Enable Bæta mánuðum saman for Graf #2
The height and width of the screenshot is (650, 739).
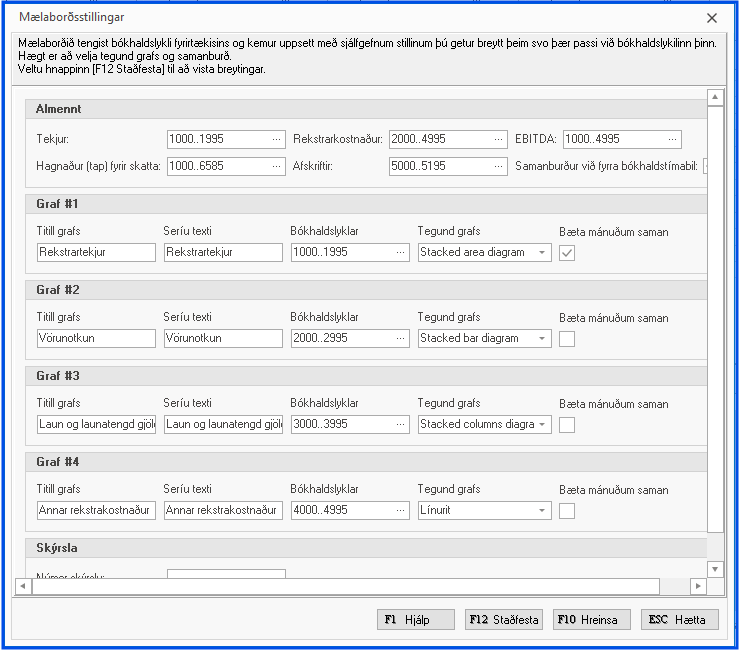(567, 339)
